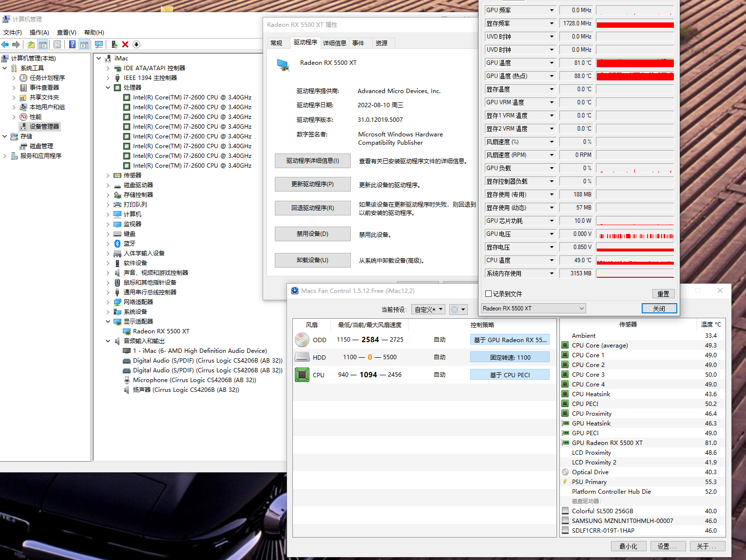This screenshot has width=746, height=560.
Task: Click the 禁用设备(D) button
Action: pyautogui.click(x=313, y=234)
